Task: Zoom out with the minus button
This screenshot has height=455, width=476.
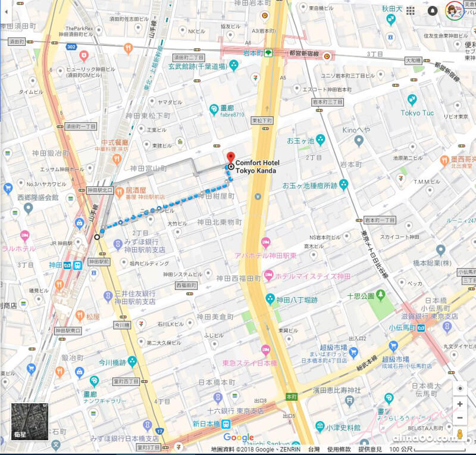Action: [459, 417]
